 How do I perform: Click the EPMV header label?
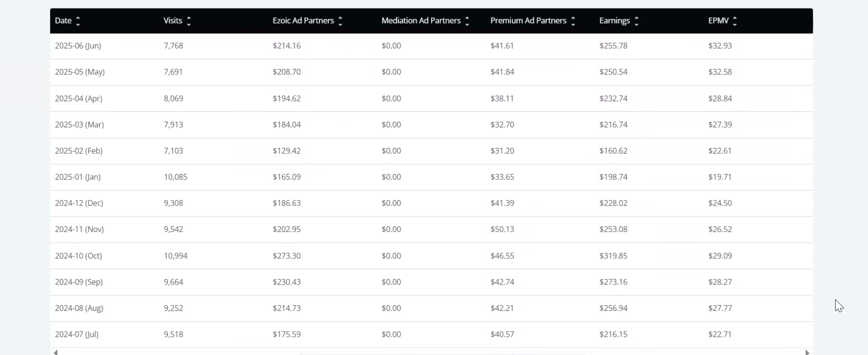point(718,21)
